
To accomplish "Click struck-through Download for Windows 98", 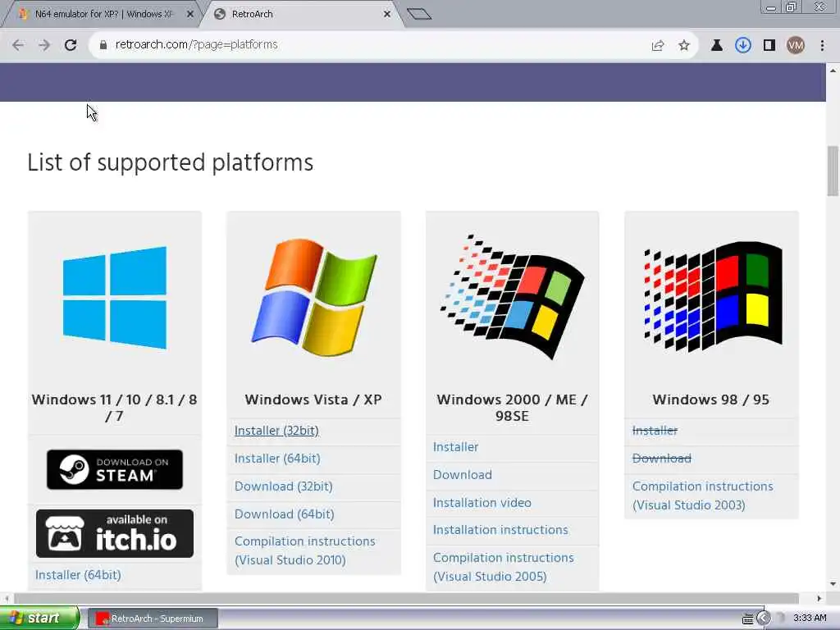I will [x=662, y=459].
